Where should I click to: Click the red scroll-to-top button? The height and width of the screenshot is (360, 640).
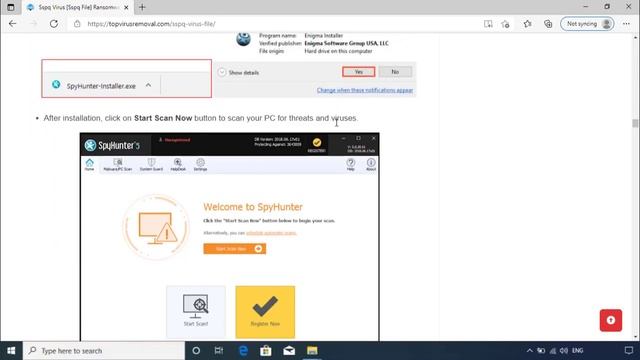pyautogui.click(x=611, y=320)
